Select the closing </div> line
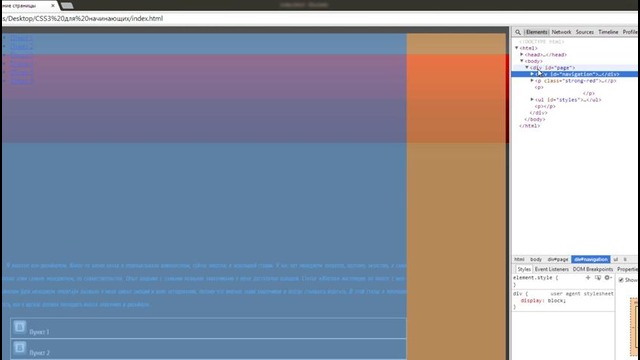 coord(538,113)
